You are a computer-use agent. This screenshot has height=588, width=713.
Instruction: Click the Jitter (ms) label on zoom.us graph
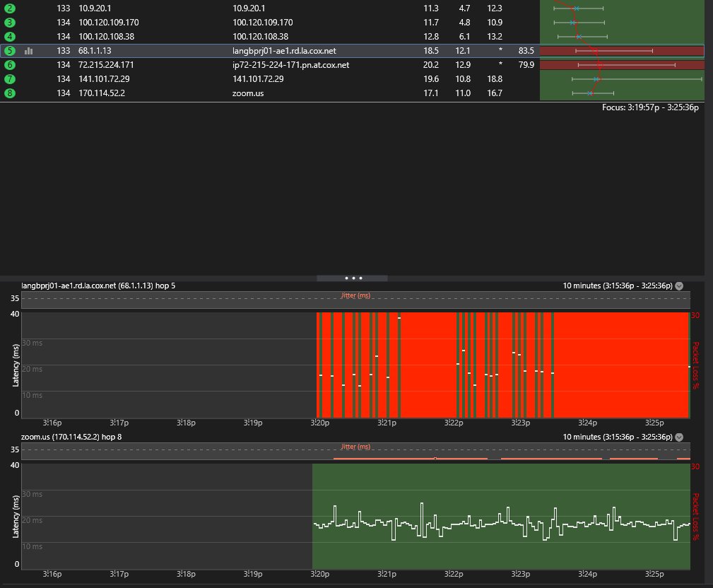[x=355, y=446]
